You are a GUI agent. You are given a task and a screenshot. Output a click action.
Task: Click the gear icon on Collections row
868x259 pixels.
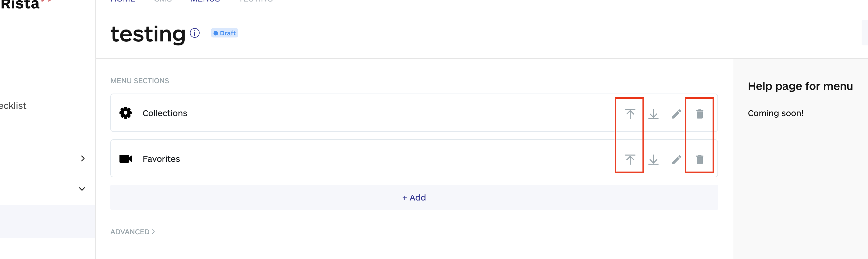[125, 113]
